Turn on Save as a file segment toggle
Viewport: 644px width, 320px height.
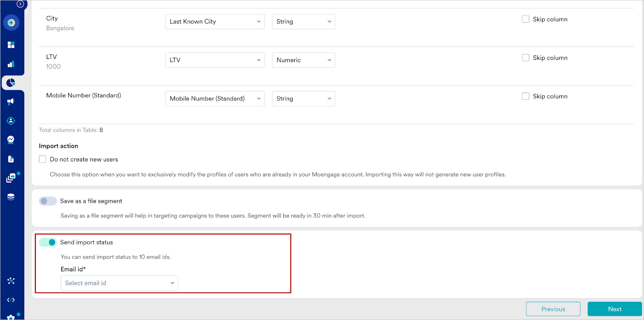click(48, 201)
